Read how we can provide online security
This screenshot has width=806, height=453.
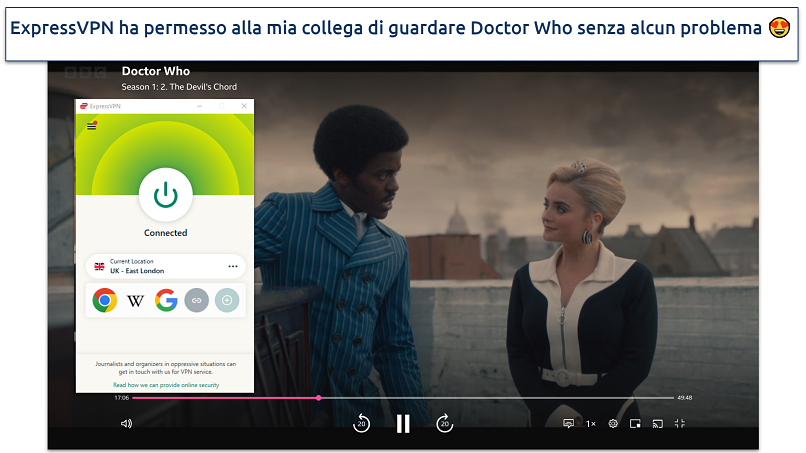click(165, 385)
